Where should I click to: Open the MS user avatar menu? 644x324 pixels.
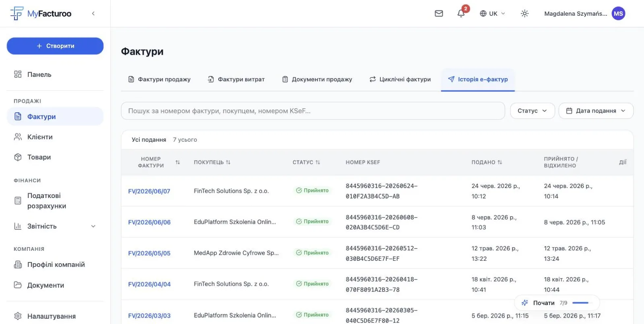(618, 13)
